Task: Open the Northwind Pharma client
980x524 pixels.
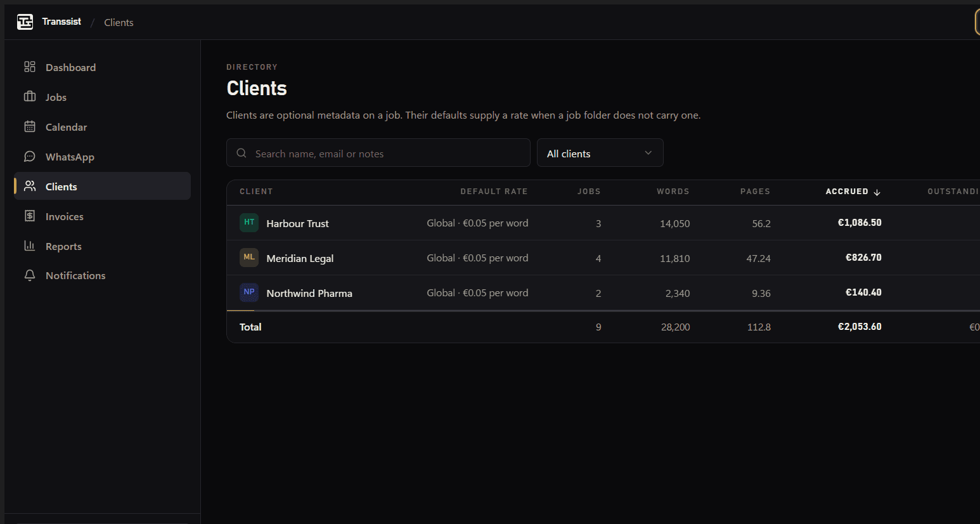Action: (309, 293)
